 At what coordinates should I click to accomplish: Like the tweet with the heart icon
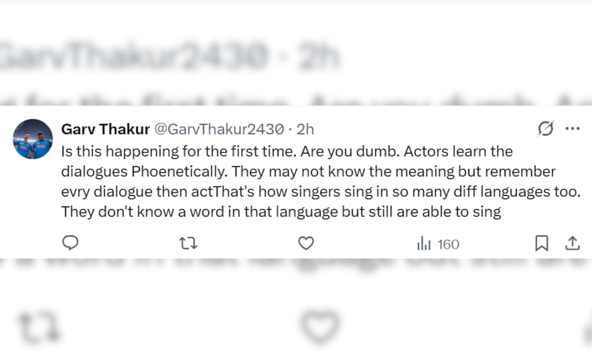click(x=306, y=243)
